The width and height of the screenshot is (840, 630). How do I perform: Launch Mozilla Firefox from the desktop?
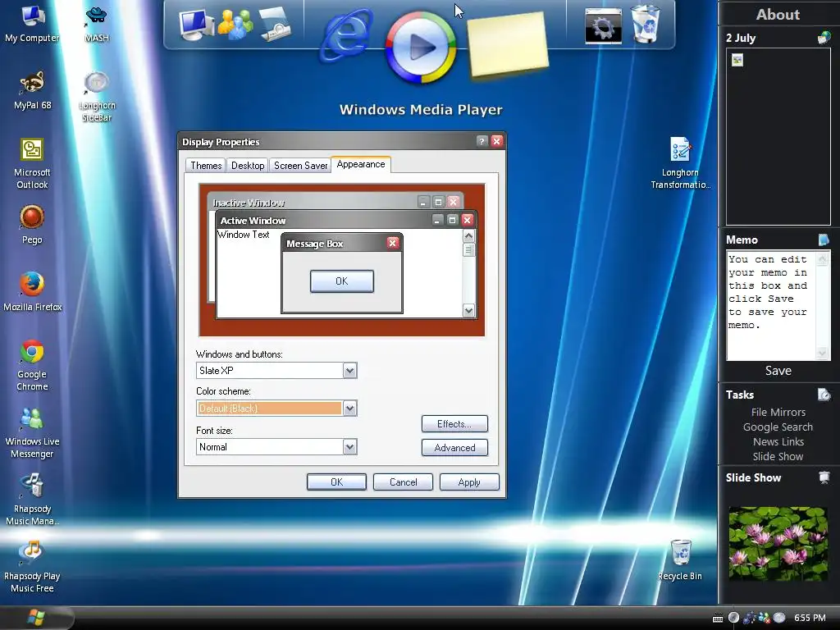coord(32,292)
